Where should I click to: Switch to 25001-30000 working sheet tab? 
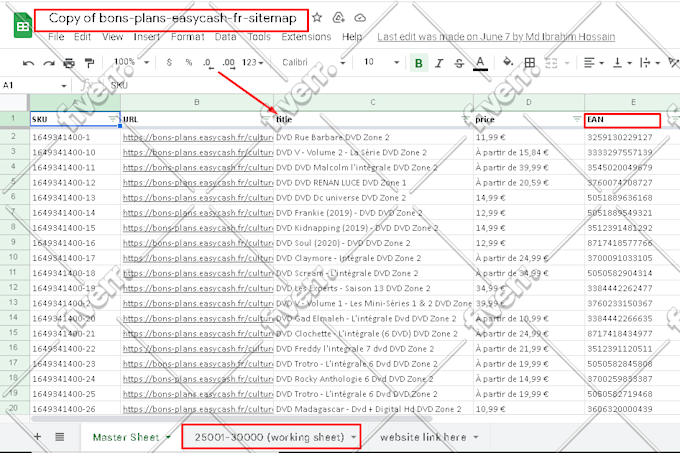click(269, 437)
